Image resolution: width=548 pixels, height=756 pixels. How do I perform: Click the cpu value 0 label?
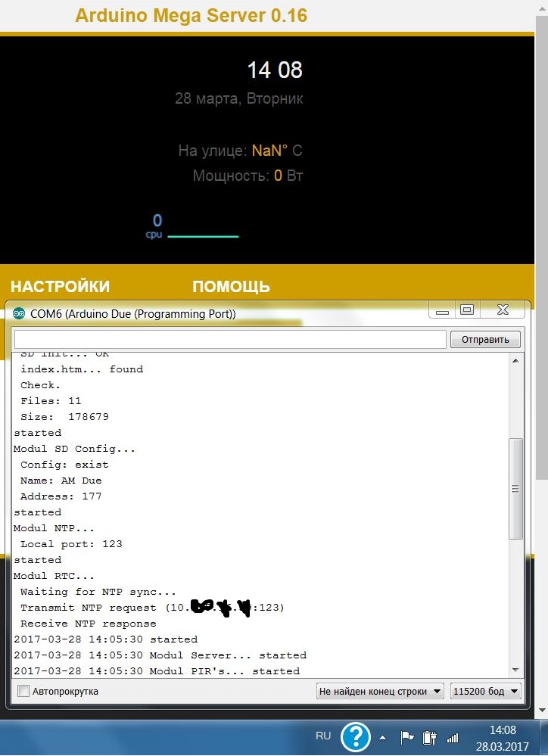[157, 221]
